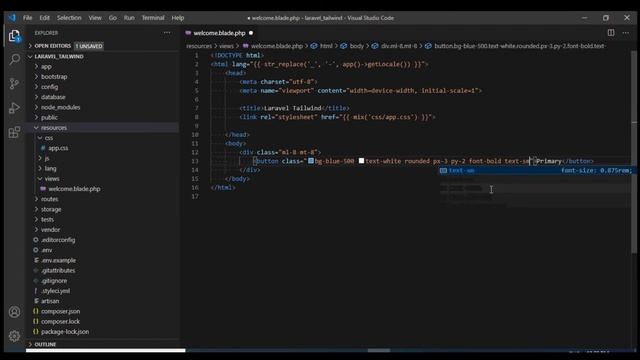Select the welcome.blade.php editor tab

tap(219, 33)
